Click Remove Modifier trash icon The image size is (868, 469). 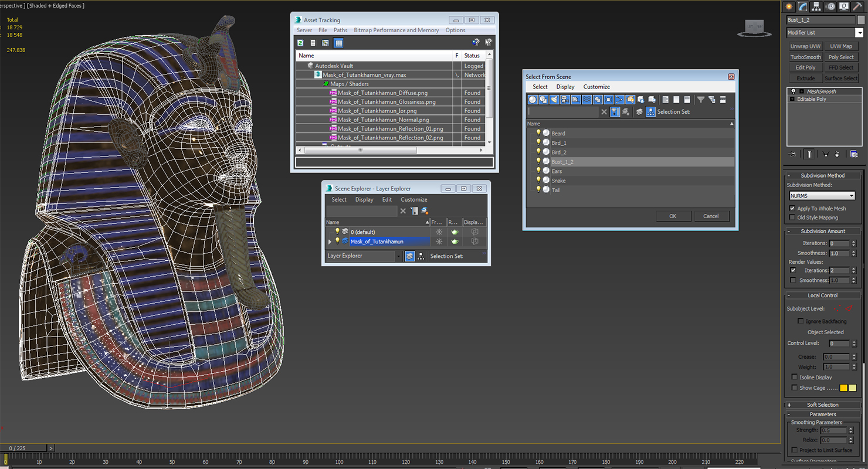pos(837,154)
